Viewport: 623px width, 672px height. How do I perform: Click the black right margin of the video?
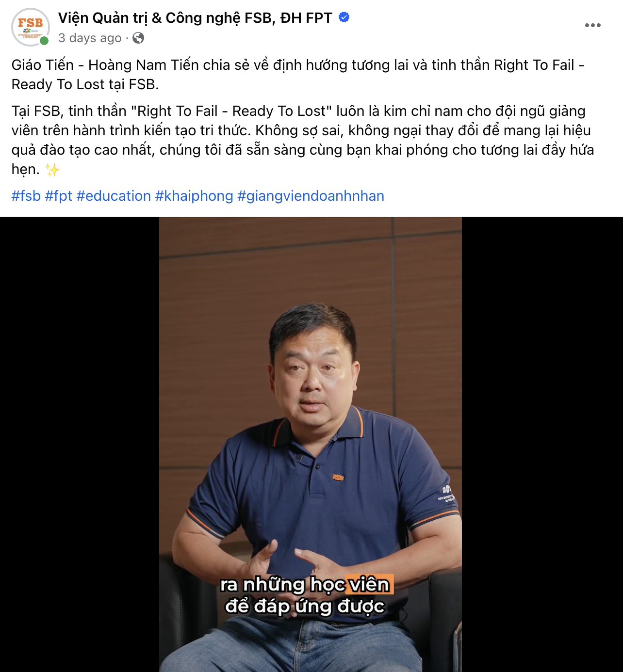tap(542, 444)
